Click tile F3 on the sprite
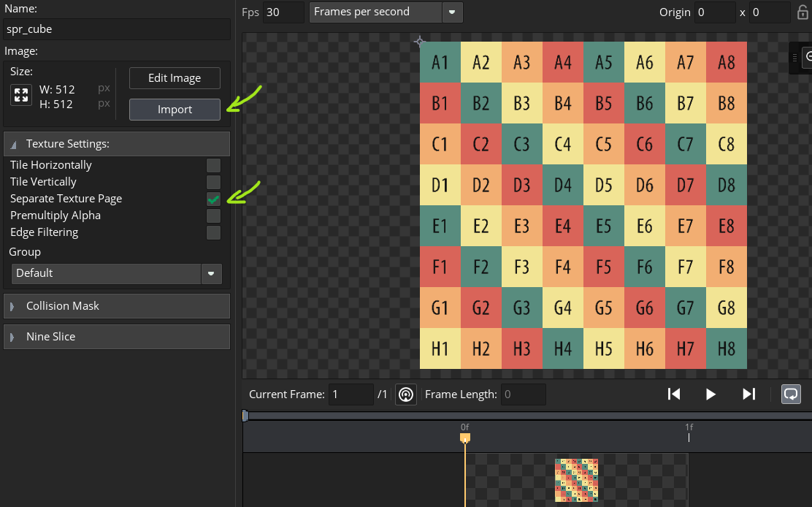Image resolution: width=812 pixels, height=507 pixels. (522, 267)
